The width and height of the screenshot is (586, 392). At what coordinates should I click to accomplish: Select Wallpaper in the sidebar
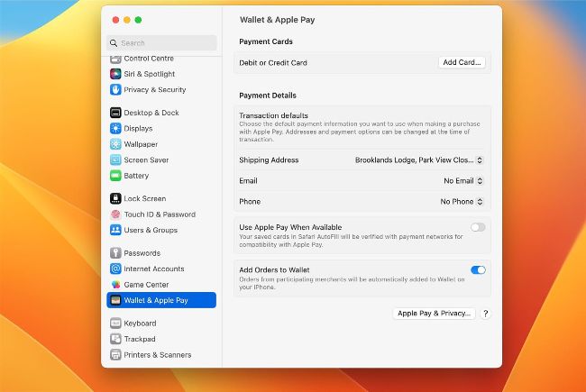tap(141, 144)
